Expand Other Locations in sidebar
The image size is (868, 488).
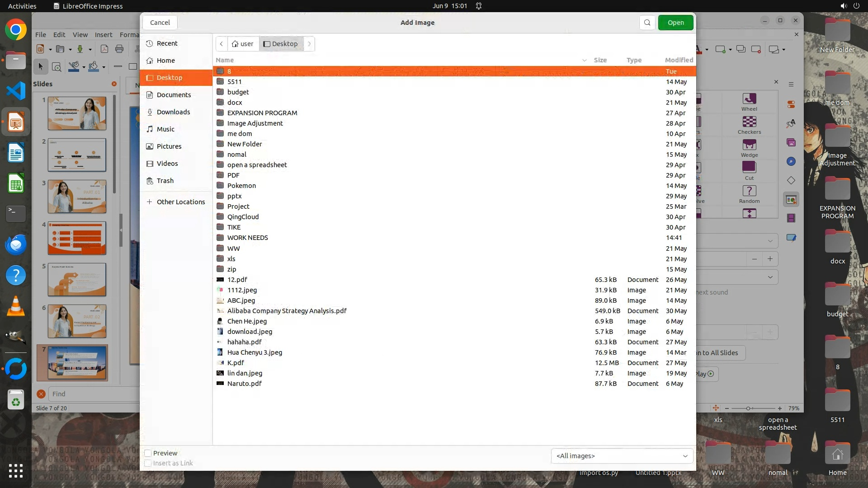180,202
